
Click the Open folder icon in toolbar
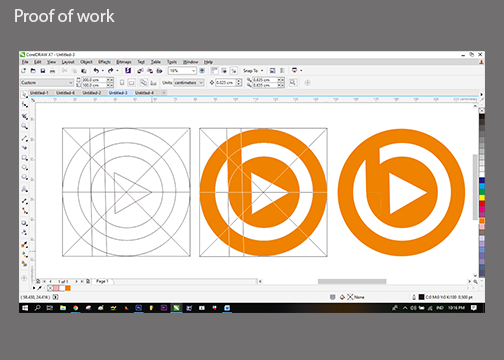coord(33,71)
